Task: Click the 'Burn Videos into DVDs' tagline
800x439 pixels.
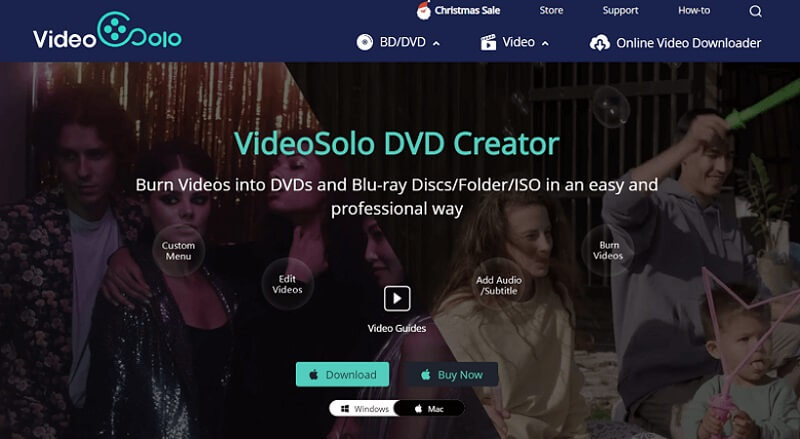Action: (397, 197)
